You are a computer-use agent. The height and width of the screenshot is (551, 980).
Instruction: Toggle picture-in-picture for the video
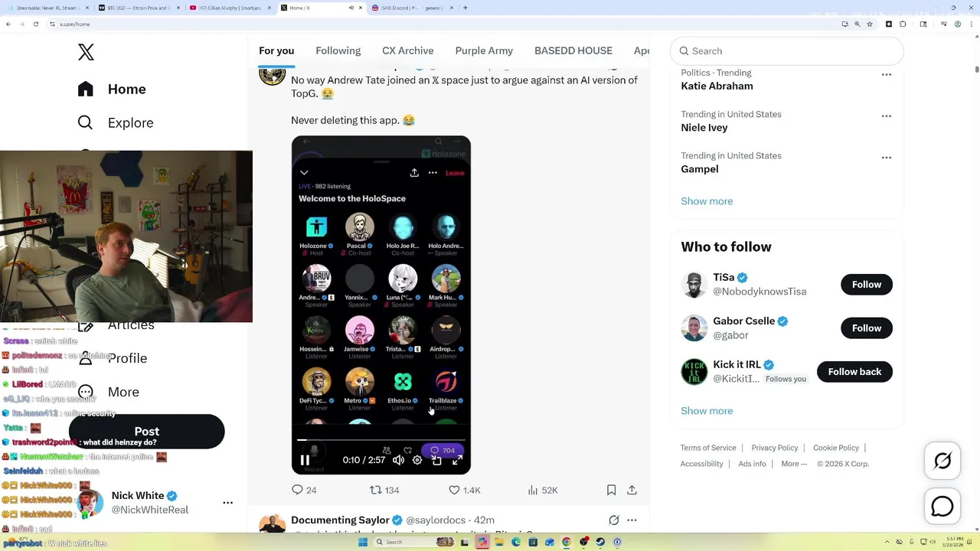437,460
